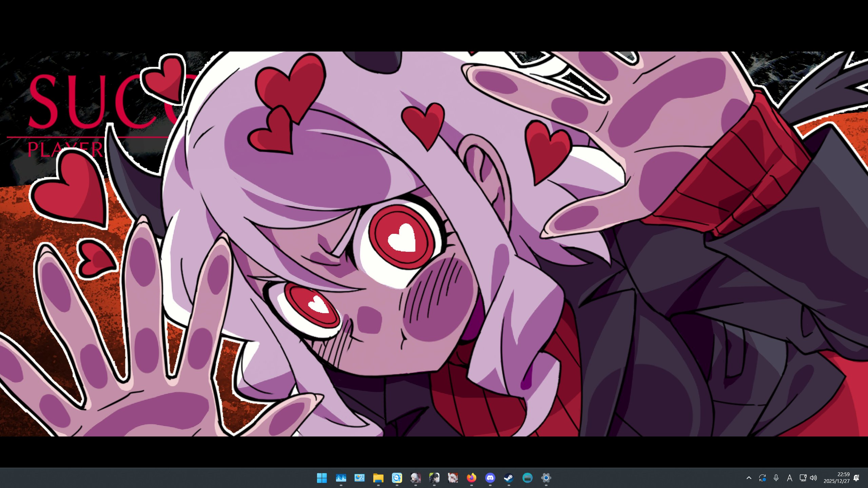Open the light-blue blob mascot app

(x=397, y=478)
